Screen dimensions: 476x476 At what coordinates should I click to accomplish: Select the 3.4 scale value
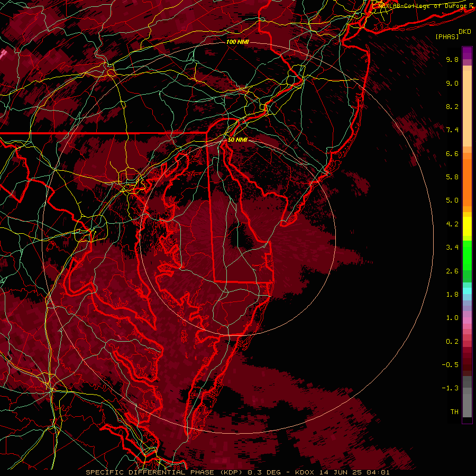452,248
